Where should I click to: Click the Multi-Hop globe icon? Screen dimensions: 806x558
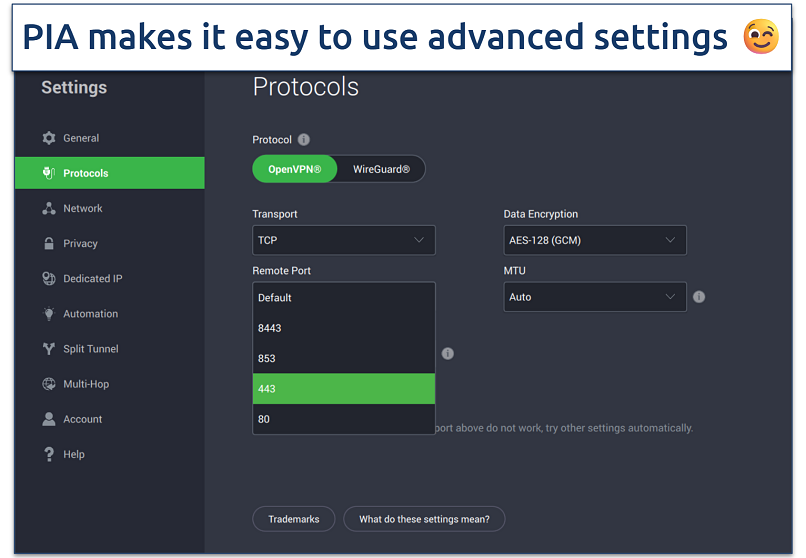pyautogui.click(x=48, y=384)
